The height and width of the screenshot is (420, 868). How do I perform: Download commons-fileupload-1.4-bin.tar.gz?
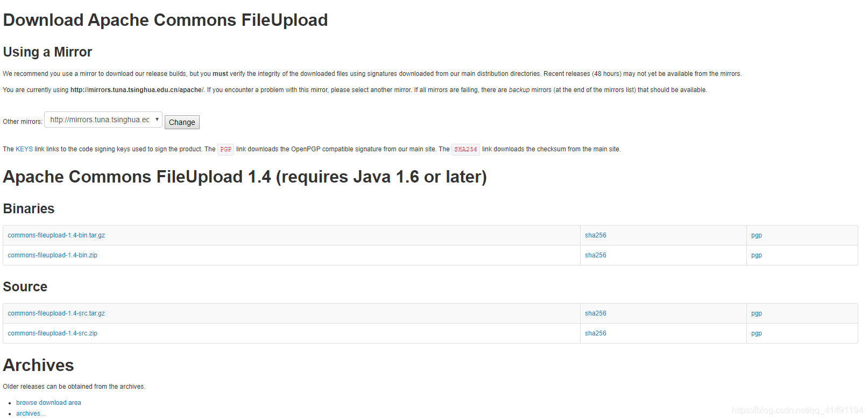click(57, 235)
